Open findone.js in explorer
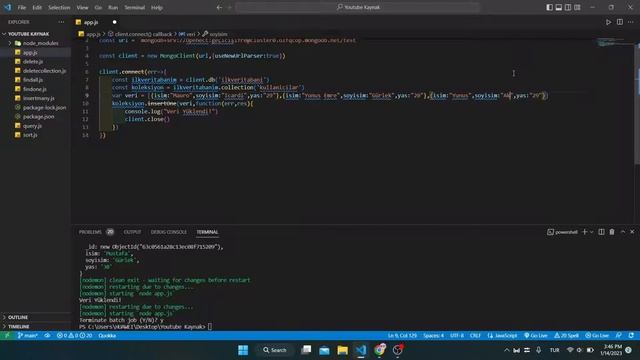640x360 pixels. 34,89
